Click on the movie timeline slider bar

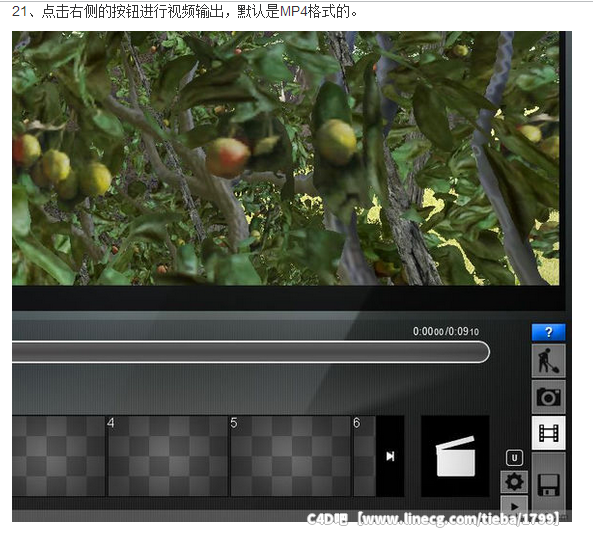point(251,352)
